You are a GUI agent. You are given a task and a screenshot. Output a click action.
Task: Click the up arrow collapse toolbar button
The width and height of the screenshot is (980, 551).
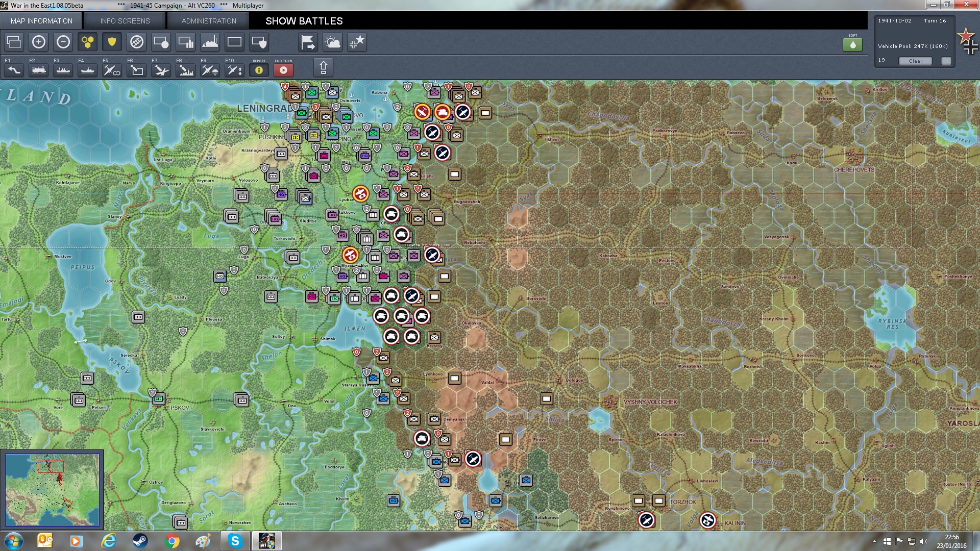[323, 67]
